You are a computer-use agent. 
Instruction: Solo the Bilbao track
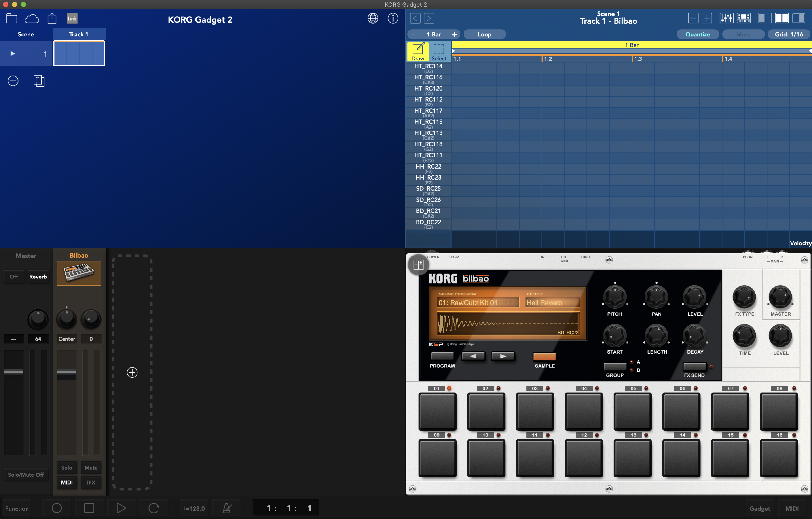click(x=66, y=467)
